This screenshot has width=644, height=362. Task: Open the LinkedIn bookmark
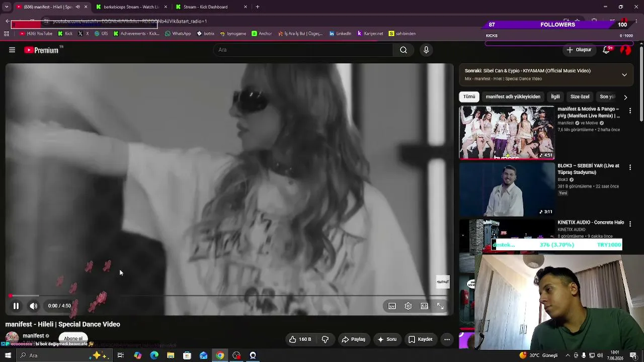(x=340, y=34)
